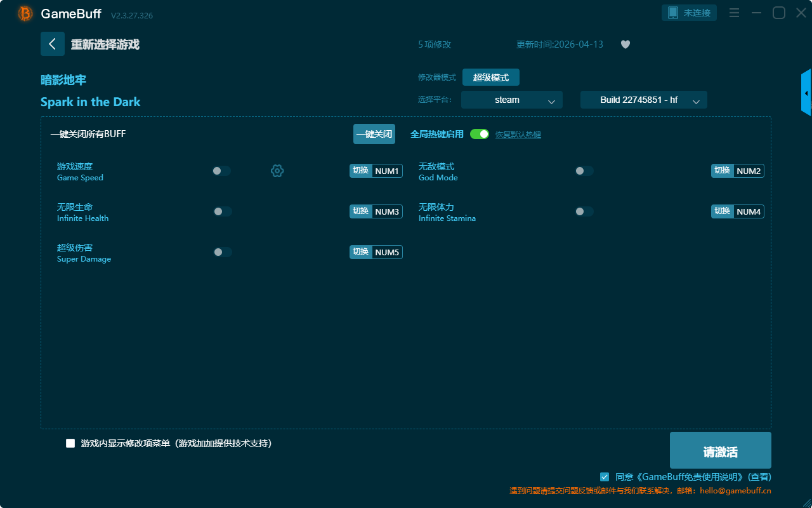This screenshot has width=812, height=508.
Task: Click the 恢复默认热键 restore hotkeys link
Action: (518, 135)
